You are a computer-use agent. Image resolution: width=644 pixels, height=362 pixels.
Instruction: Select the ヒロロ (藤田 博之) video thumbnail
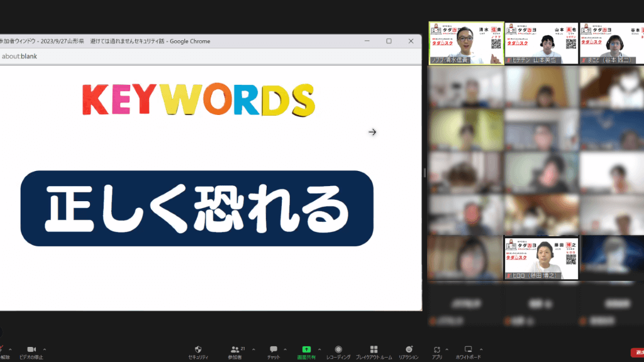tap(541, 258)
